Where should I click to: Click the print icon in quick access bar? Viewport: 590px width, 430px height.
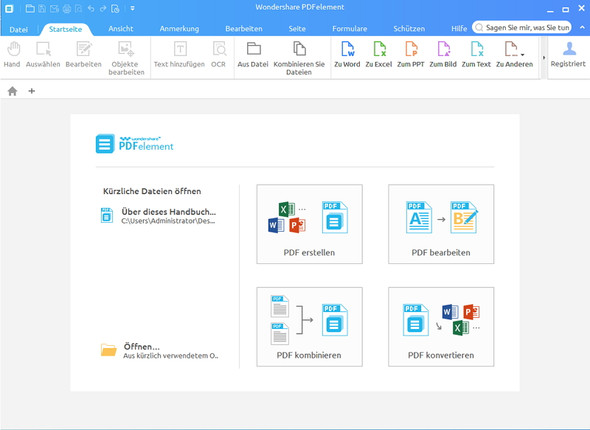coord(67,9)
